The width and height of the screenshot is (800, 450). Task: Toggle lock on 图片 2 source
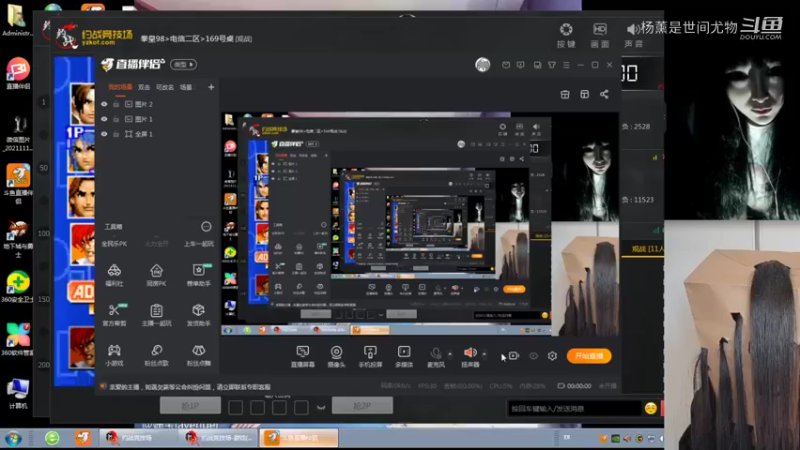[116, 104]
